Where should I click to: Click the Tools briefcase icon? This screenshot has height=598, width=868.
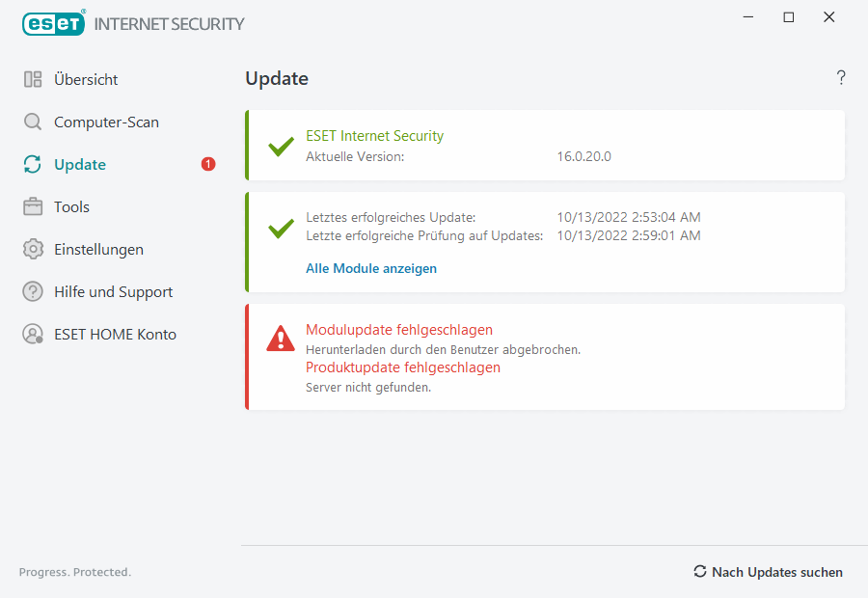tap(33, 207)
